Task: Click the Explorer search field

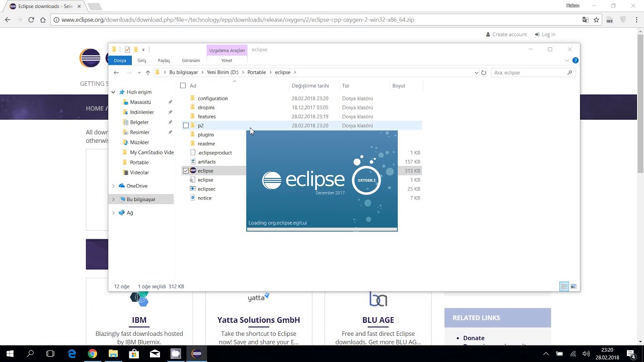Action: [x=528, y=72]
